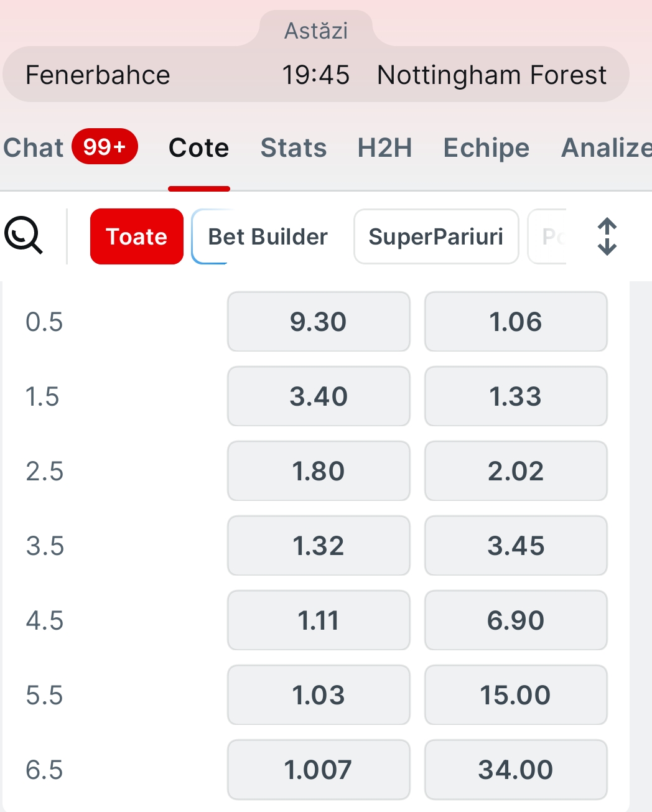652x812 pixels.
Task: Tap the 6.90 odds for line 4.5
Action: coord(516,620)
